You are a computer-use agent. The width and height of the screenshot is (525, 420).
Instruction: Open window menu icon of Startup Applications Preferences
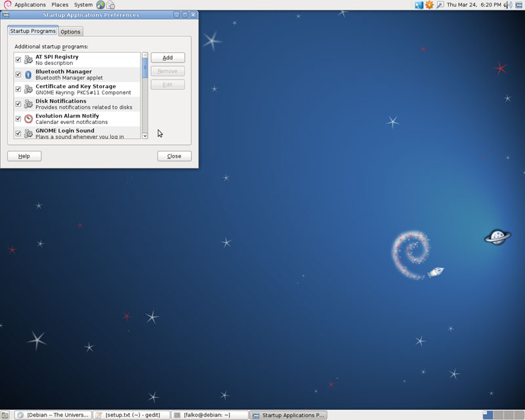coord(6,14)
